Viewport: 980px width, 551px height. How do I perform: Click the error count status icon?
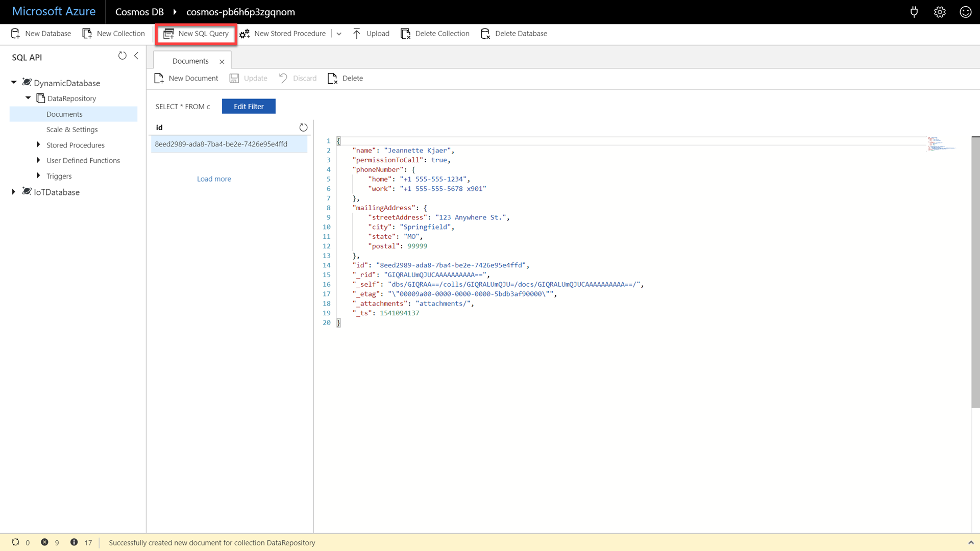(x=45, y=542)
